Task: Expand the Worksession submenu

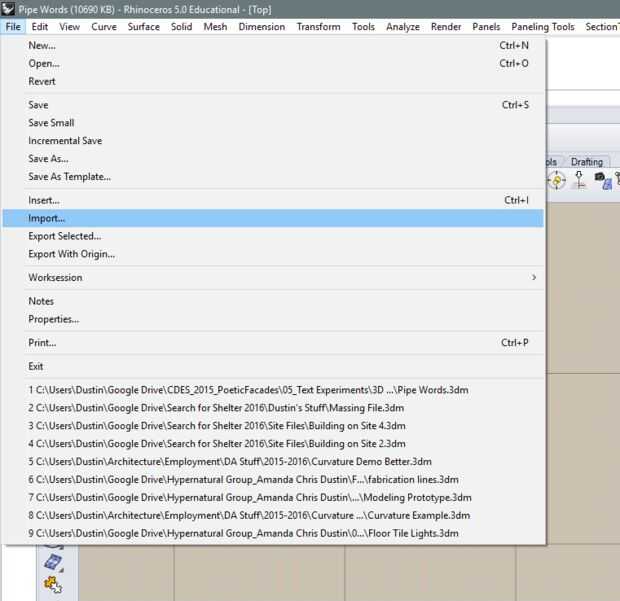Action: click(x=273, y=278)
